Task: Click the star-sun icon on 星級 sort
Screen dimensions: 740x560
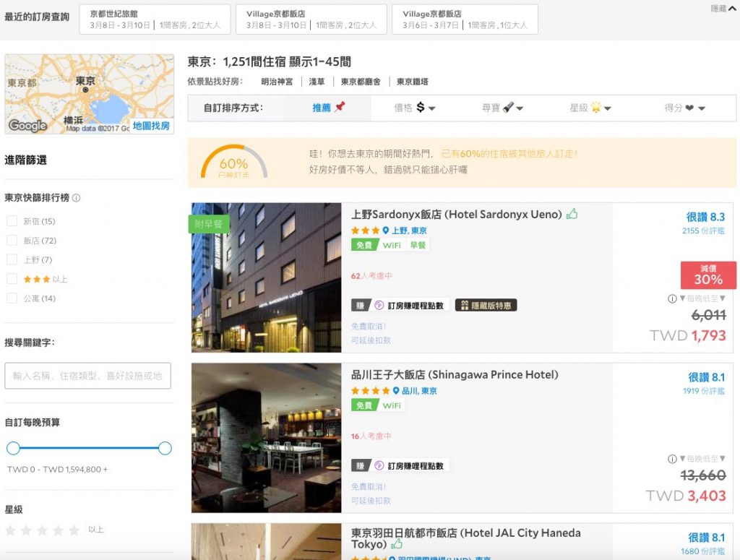Action: (x=596, y=107)
